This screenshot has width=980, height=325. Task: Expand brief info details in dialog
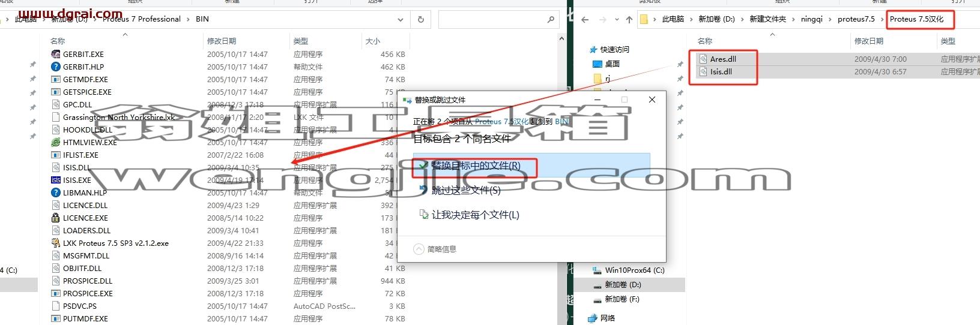pos(435,249)
